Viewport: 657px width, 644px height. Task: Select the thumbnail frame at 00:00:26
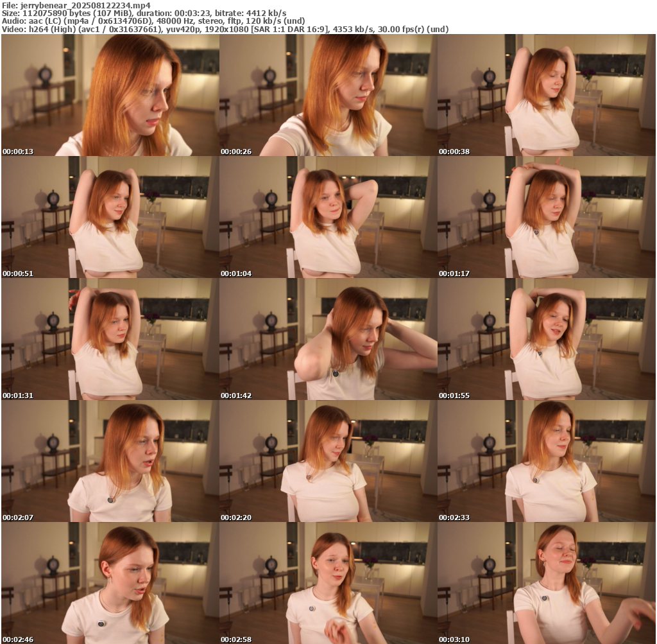tap(328, 95)
